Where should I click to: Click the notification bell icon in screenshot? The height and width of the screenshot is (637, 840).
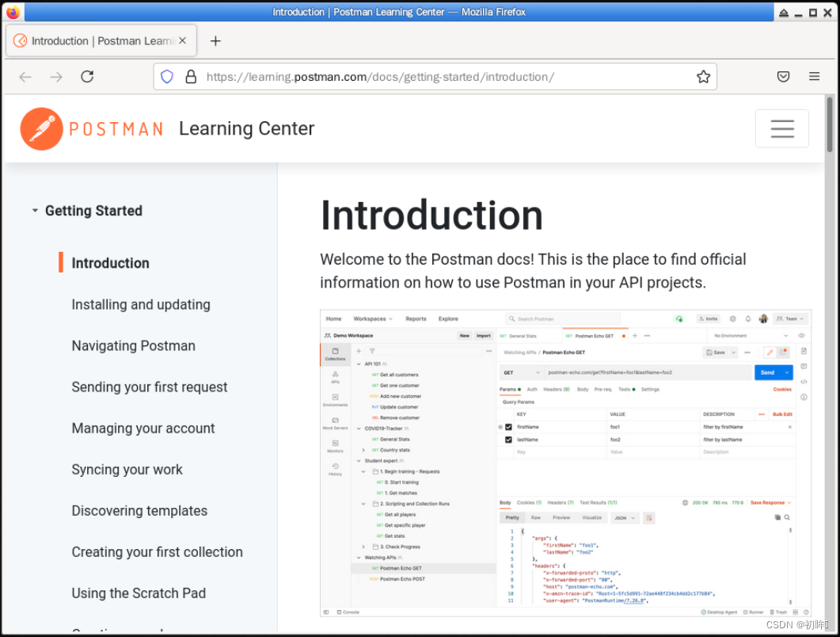click(x=748, y=318)
